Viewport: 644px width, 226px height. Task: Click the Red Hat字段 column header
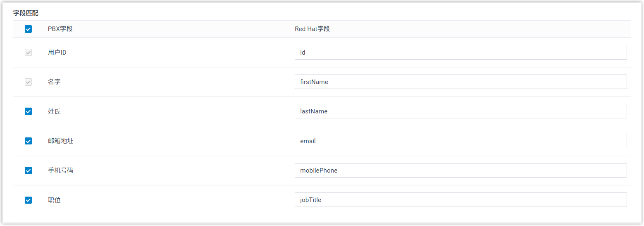pos(312,29)
